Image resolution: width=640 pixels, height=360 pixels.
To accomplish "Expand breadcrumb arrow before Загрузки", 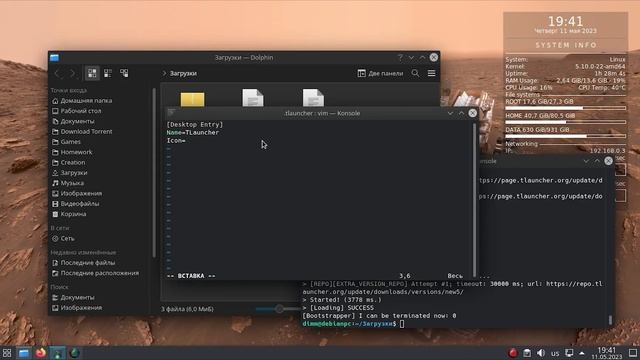I will (164, 73).
